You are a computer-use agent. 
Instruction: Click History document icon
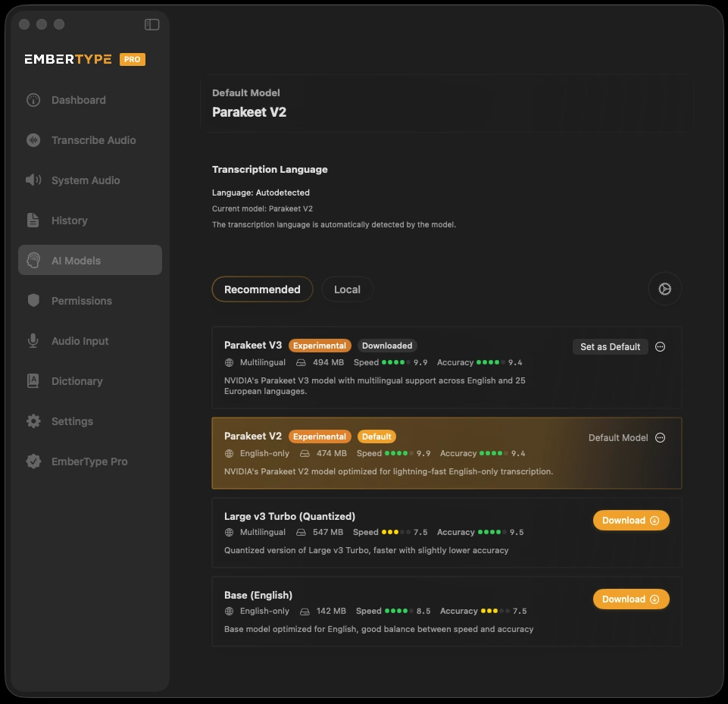coord(33,220)
